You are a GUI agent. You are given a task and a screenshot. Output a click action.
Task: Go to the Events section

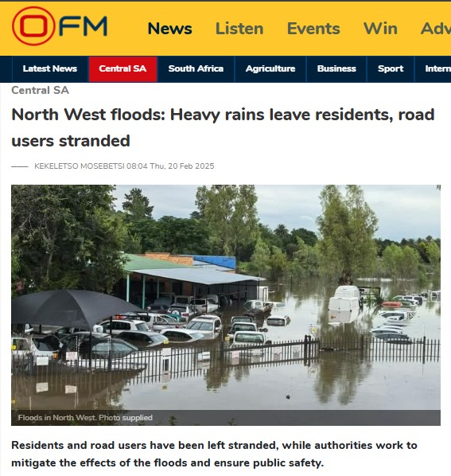click(x=313, y=29)
